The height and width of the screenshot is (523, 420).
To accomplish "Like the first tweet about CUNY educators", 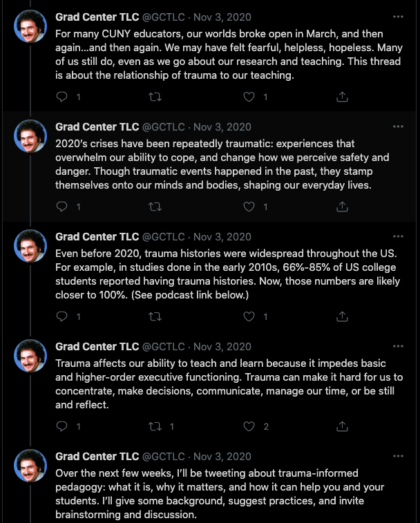I will (249, 97).
